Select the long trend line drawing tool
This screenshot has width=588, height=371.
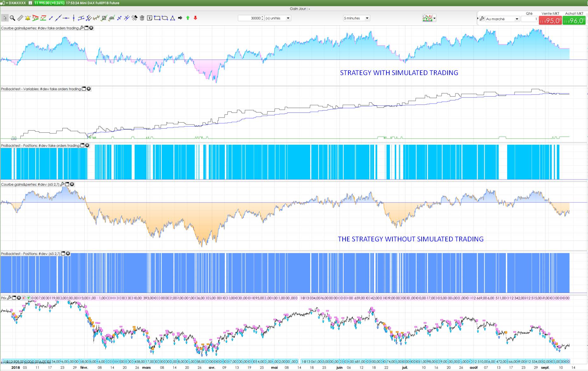point(58,18)
